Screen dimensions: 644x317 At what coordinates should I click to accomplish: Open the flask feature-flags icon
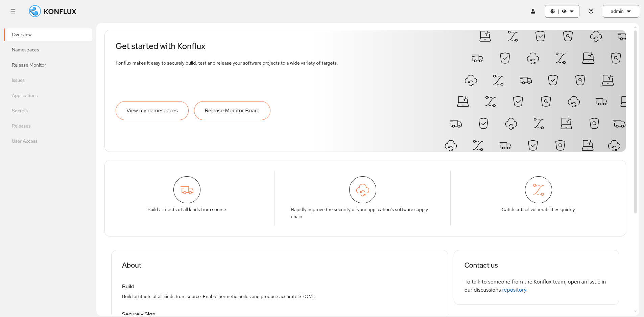coord(533,11)
